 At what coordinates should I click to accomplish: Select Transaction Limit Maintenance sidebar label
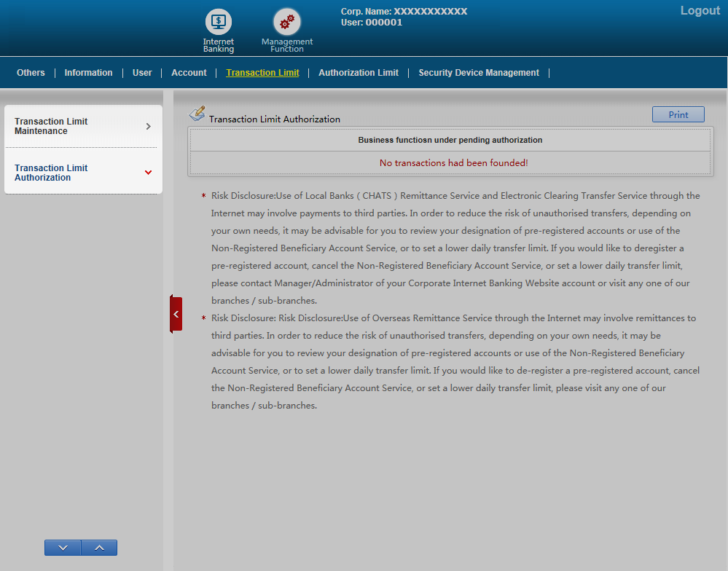pos(51,126)
